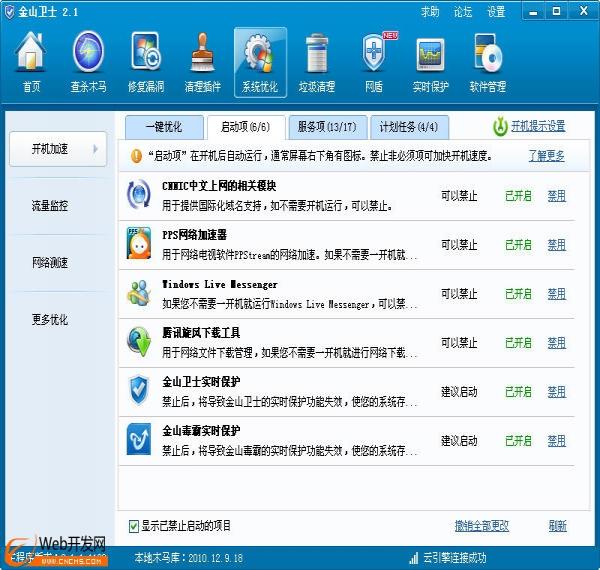600x570 pixels.
Task: Open the 实时保护 real-time protection icon
Action: 431,62
